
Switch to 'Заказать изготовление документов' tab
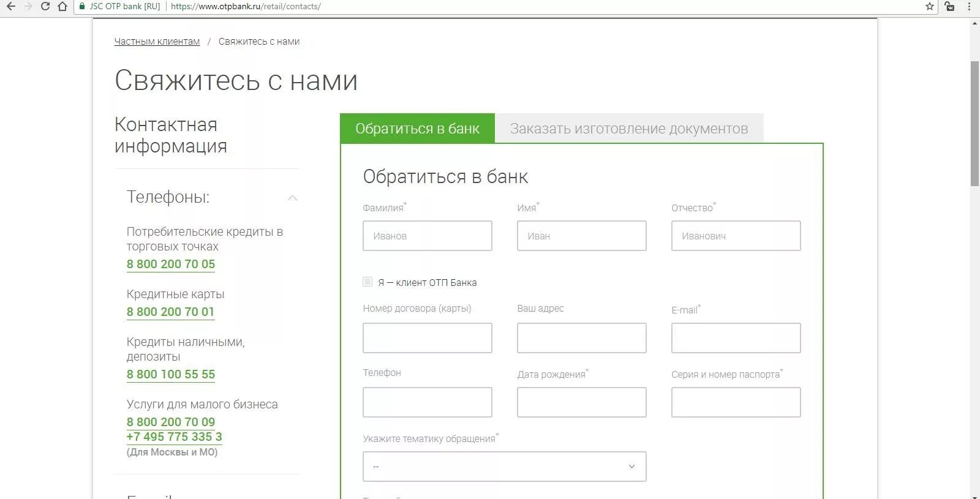(629, 128)
